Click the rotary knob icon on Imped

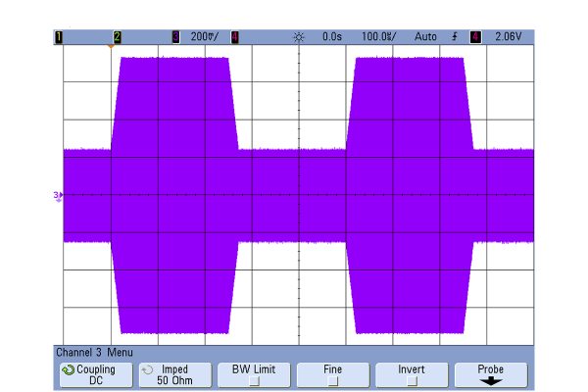tap(147, 369)
